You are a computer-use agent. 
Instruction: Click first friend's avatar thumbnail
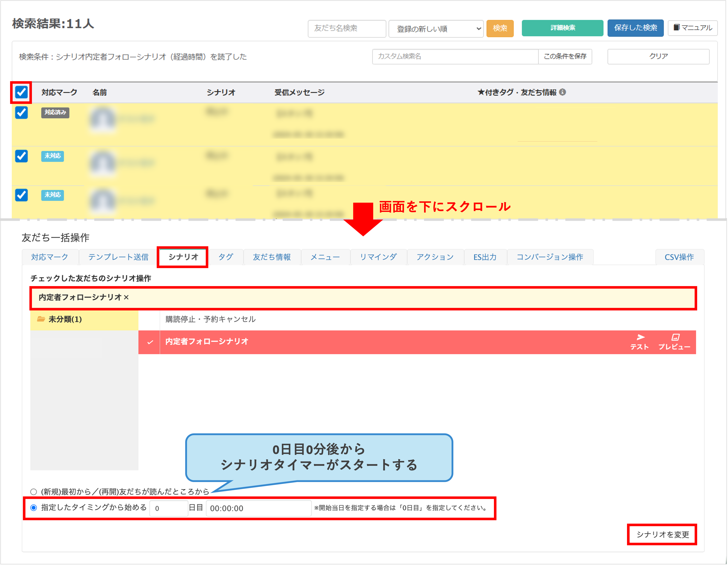[x=103, y=119]
